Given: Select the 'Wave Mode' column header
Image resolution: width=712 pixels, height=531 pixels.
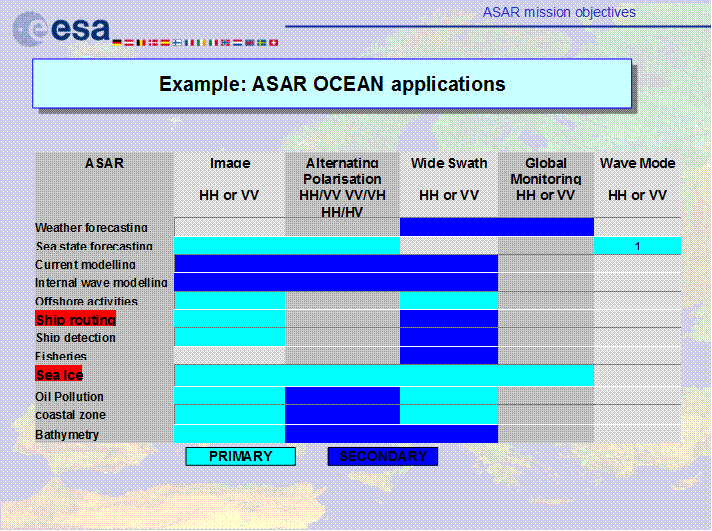Looking at the screenshot, I should [x=637, y=185].
